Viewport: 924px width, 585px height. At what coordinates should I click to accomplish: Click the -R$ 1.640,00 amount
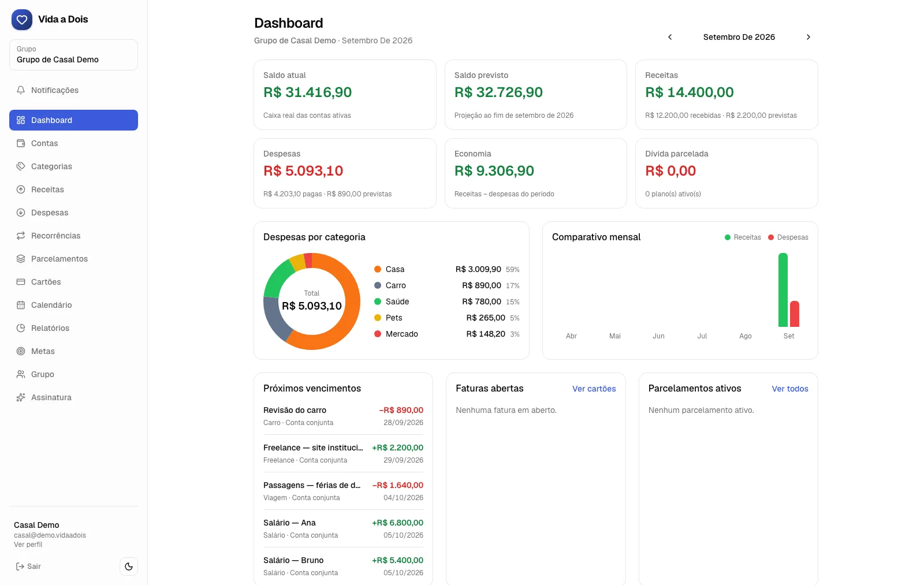click(398, 485)
